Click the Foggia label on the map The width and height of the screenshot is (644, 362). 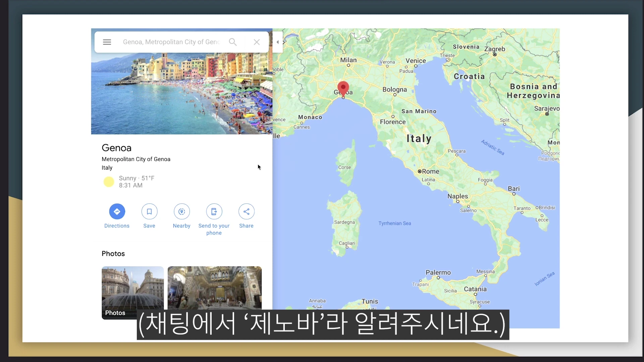coord(485,180)
